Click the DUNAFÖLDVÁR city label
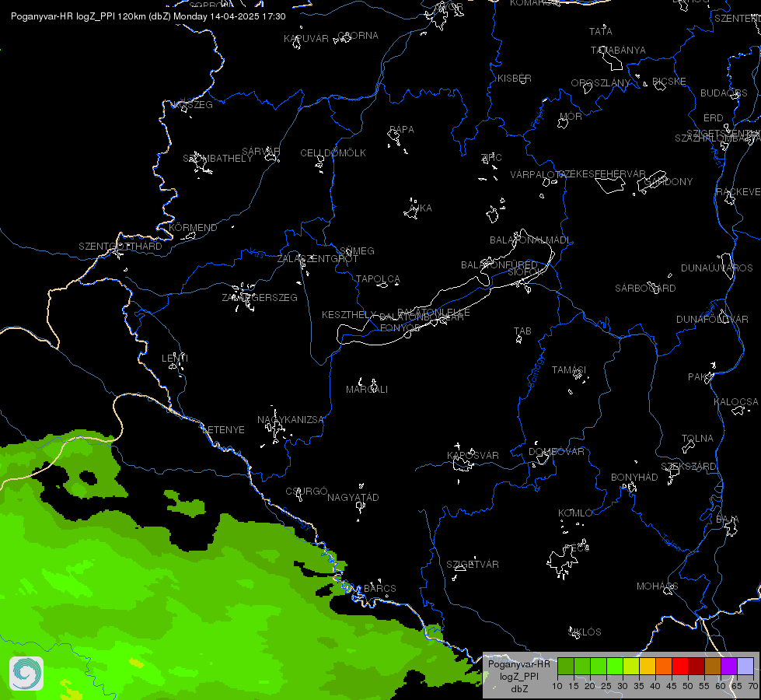761x700 pixels. (713, 320)
